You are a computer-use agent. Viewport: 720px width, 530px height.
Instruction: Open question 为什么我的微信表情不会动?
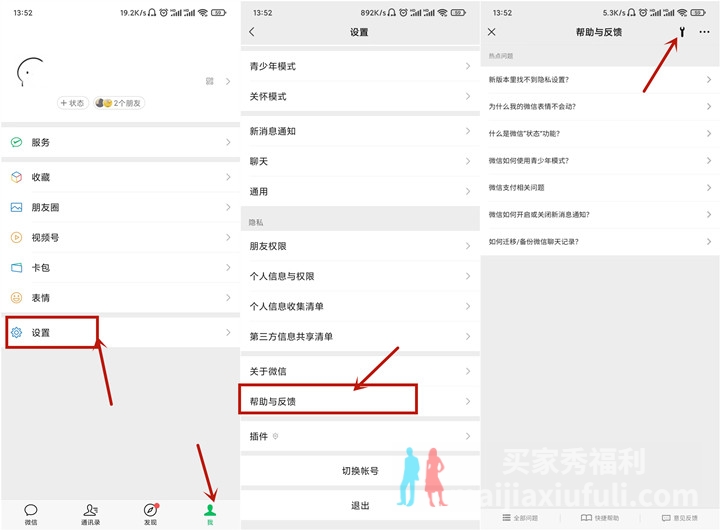click(x=600, y=107)
